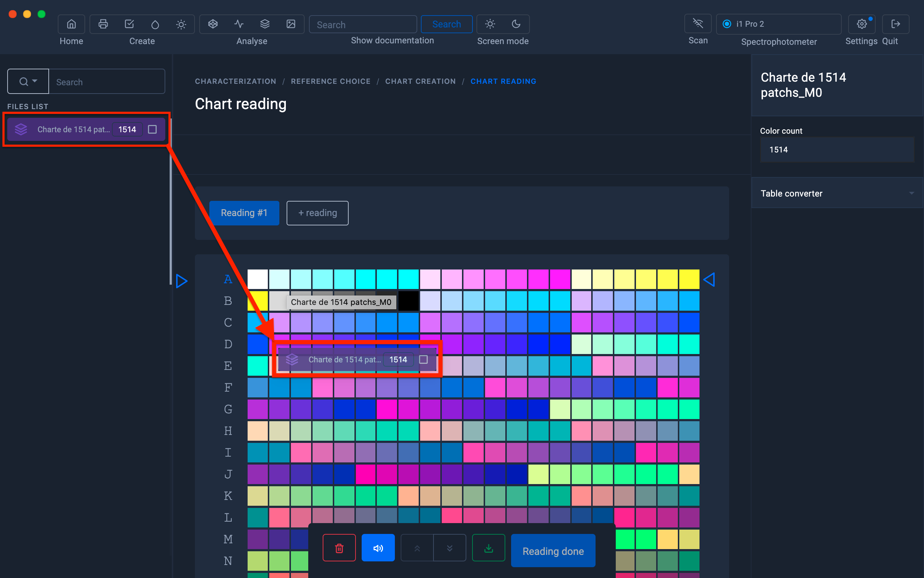Viewport: 924px width, 578px height.
Task: Click the Color count 1514 field
Action: pos(837,150)
